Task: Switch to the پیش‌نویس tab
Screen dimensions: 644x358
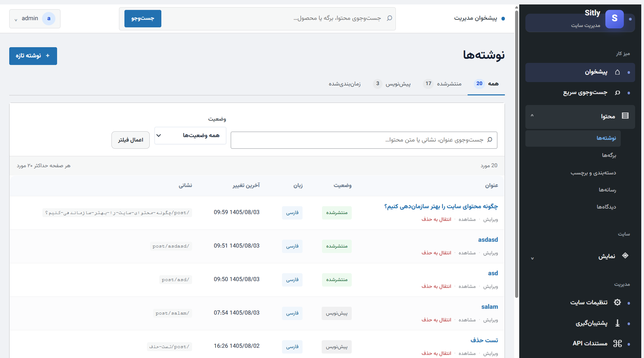Action: 392,84
